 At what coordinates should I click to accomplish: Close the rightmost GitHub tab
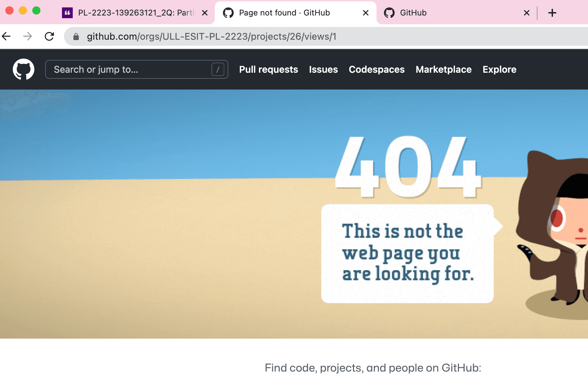click(526, 13)
